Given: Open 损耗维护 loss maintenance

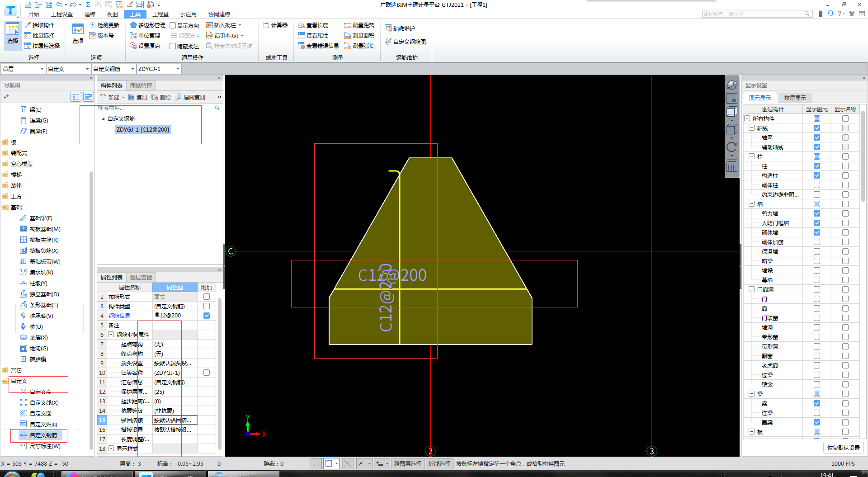Looking at the screenshot, I should pyautogui.click(x=400, y=28).
